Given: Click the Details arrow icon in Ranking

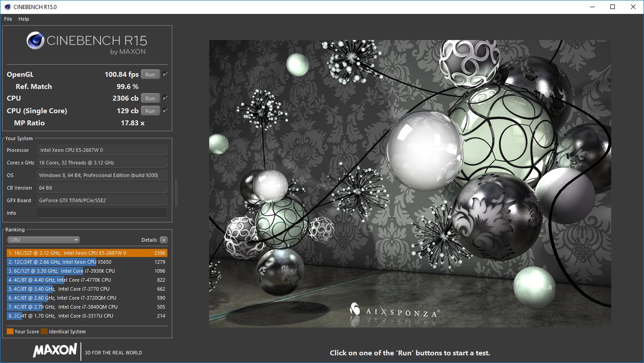Looking at the screenshot, I should [x=164, y=240].
